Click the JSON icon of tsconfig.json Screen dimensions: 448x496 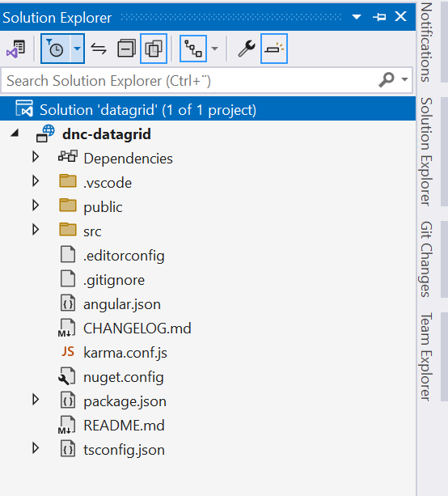pos(68,449)
